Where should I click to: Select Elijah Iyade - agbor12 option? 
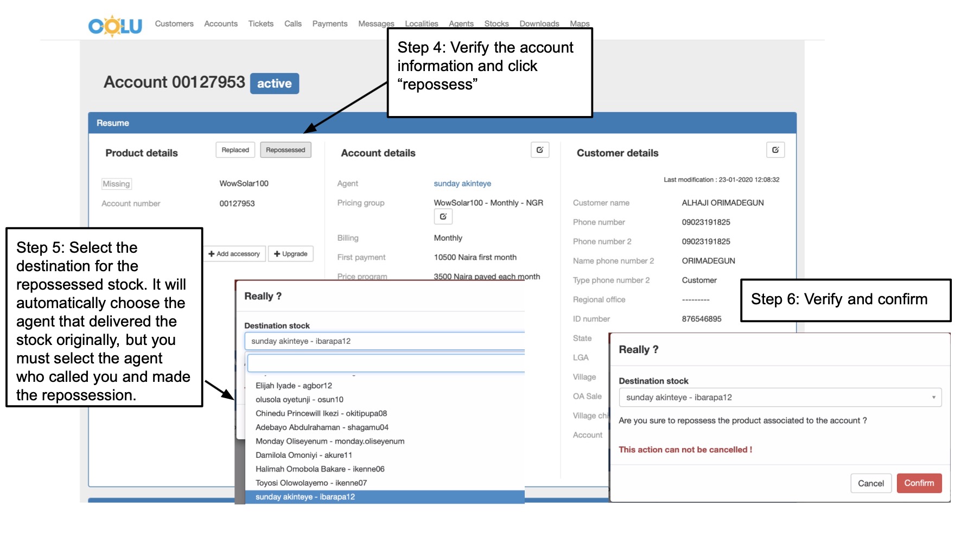point(294,386)
